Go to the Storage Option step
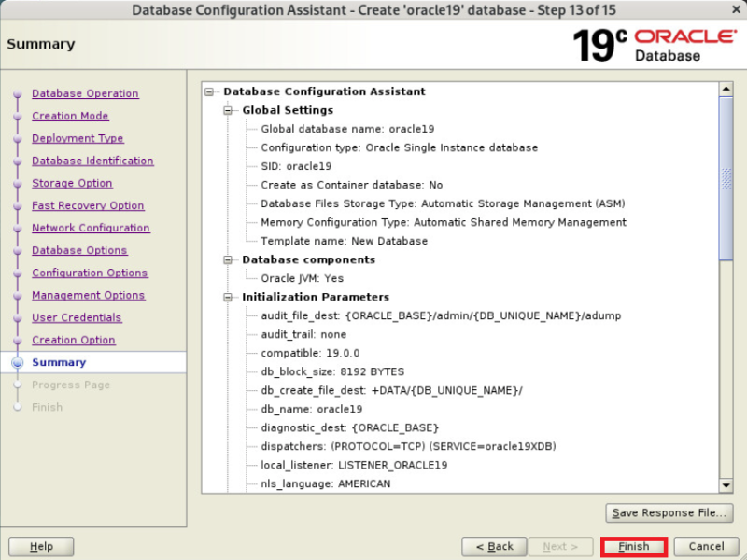747x560 pixels. coord(73,183)
